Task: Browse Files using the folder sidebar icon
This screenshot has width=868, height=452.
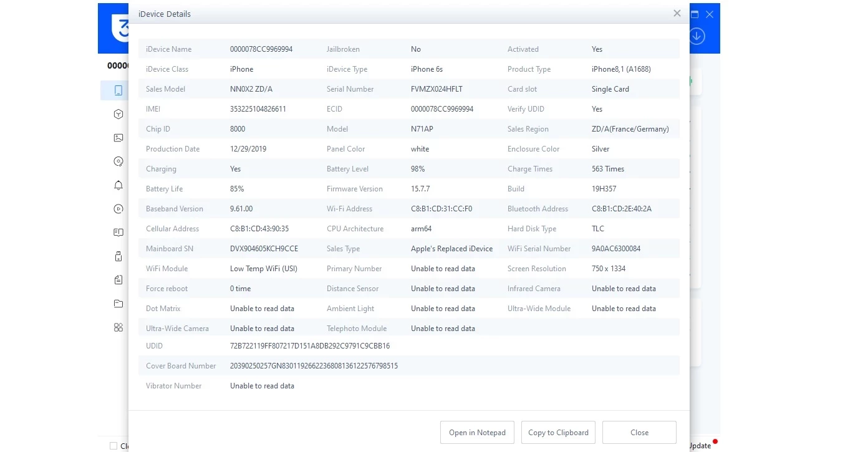Action: [118, 304]
